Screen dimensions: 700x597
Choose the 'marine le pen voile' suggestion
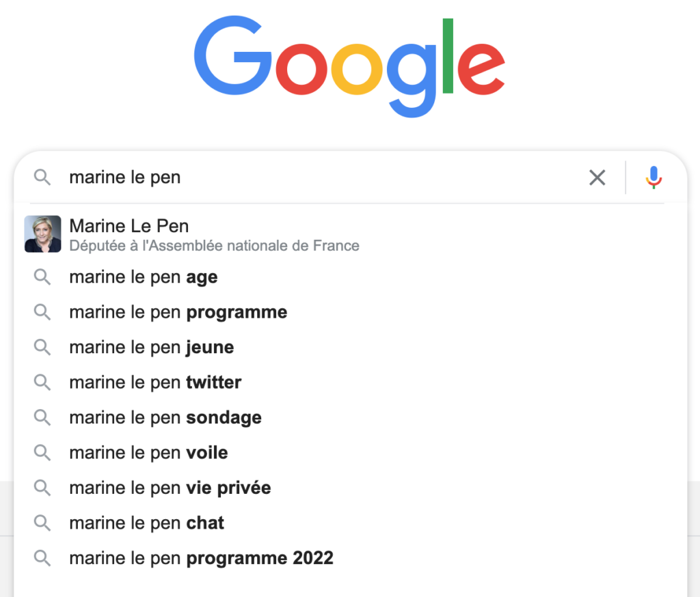click(x=351, y=453)
